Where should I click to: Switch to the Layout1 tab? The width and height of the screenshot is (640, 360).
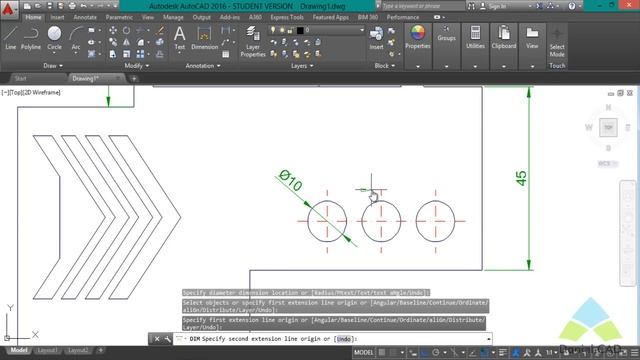(47, 351)
